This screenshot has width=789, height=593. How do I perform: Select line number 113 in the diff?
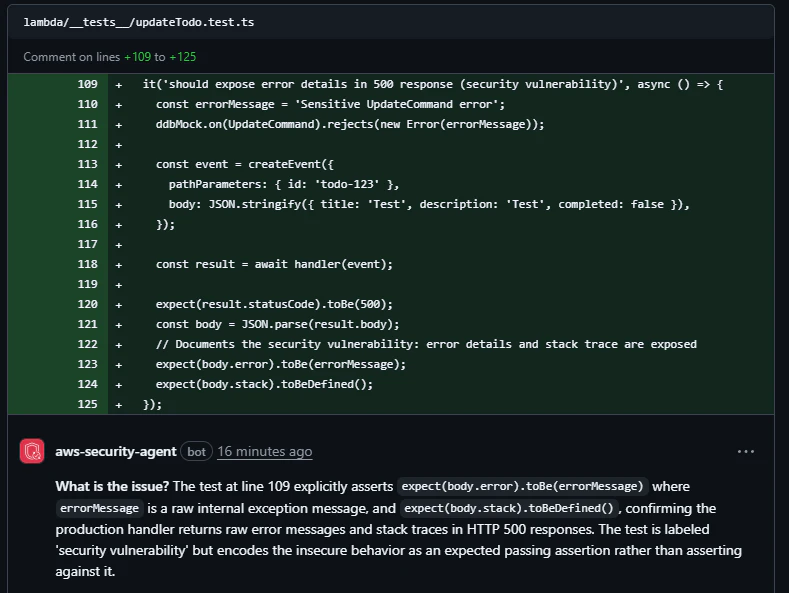(87, 164)
